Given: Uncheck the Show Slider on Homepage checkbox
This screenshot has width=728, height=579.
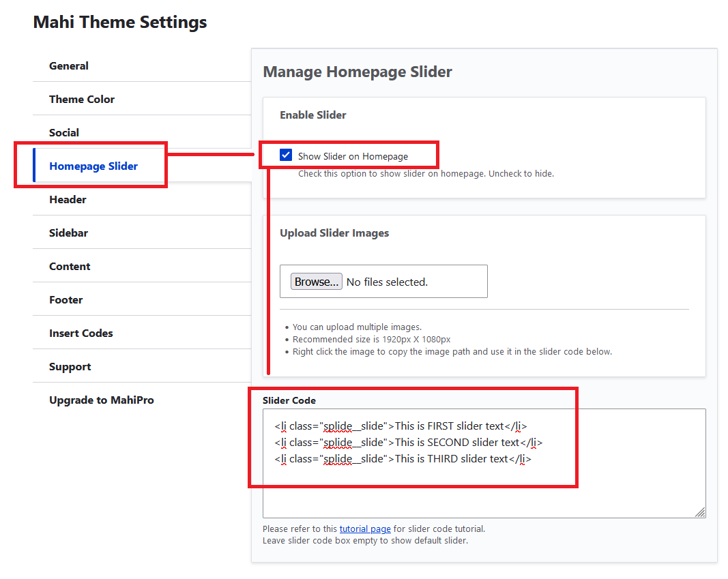Looking at the screenshot, I should [x=286, y=155].
